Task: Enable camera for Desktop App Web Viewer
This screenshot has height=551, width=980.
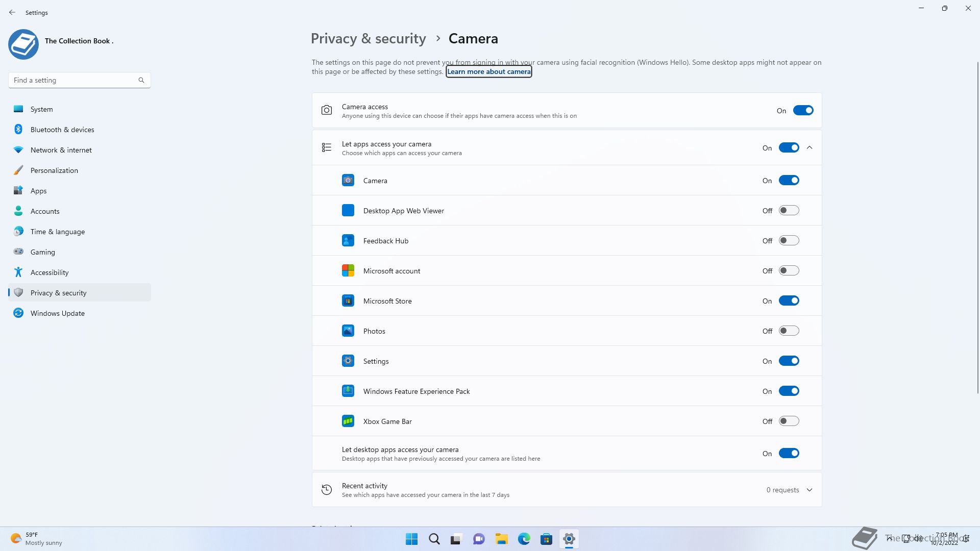Action: (789, 210)
